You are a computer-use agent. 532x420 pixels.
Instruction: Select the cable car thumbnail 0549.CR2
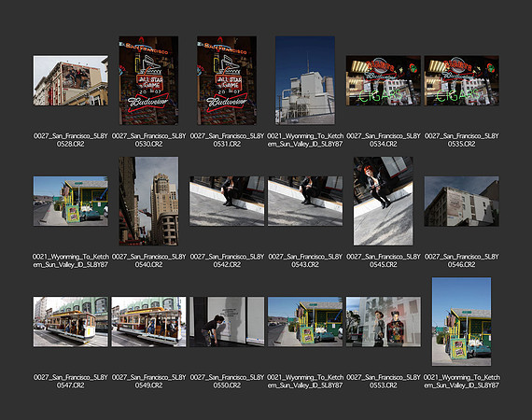click(x=148, y=322)
